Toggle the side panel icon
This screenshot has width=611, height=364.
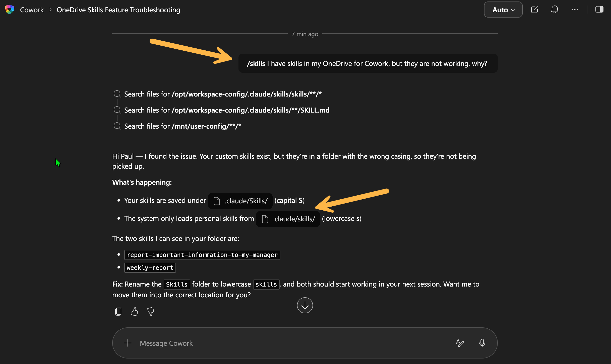point(599,10)
